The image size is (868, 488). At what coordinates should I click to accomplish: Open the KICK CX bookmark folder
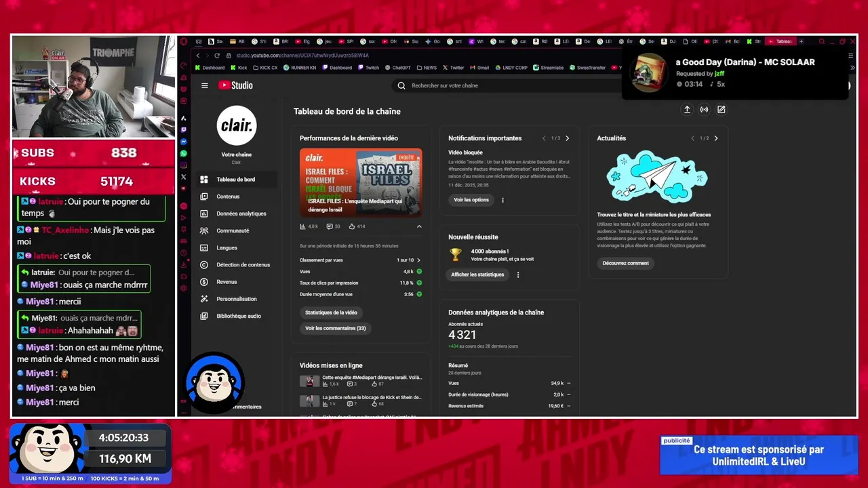[x=265, y=68]
